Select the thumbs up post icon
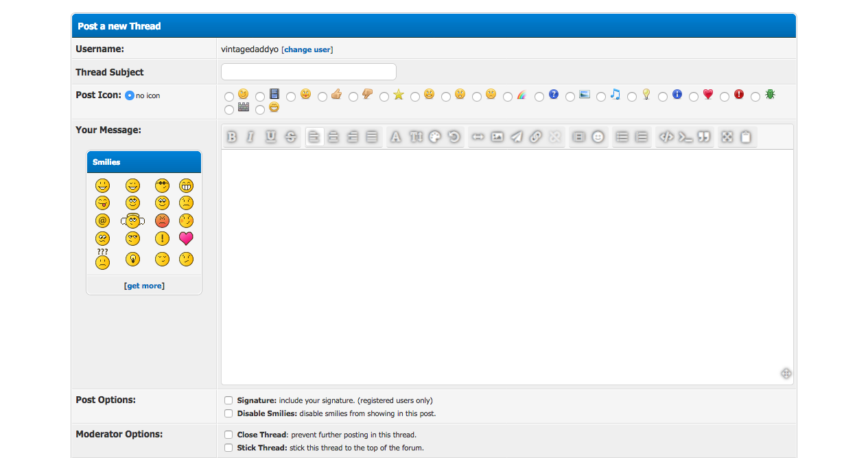868x458 pixels. (322, 97)
